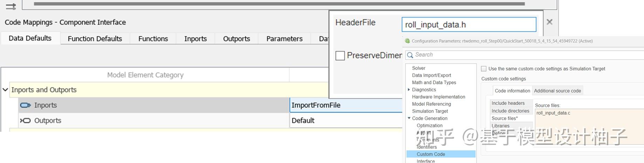Select Include directories in the list

(x=510, y=111)
